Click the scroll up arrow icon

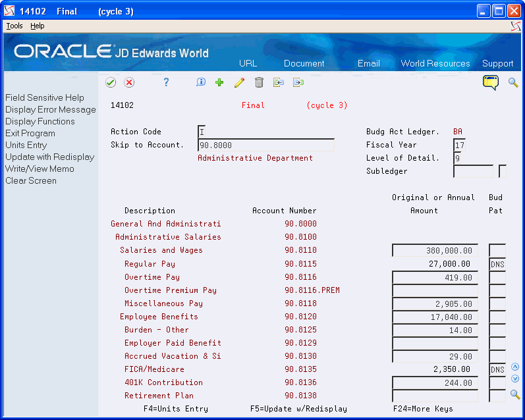point(515,367)
